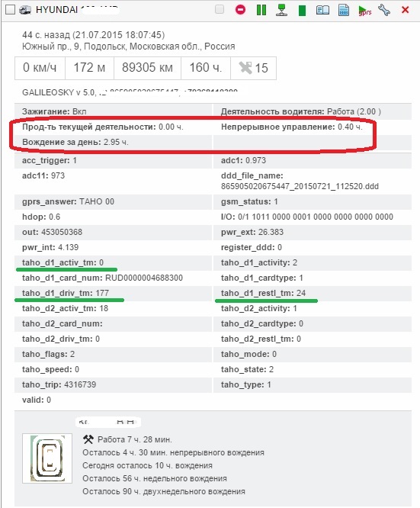Viewport: 420px width, 508px height.
Task: Click the satellite count icon showing 15
Action: [253, 68]
